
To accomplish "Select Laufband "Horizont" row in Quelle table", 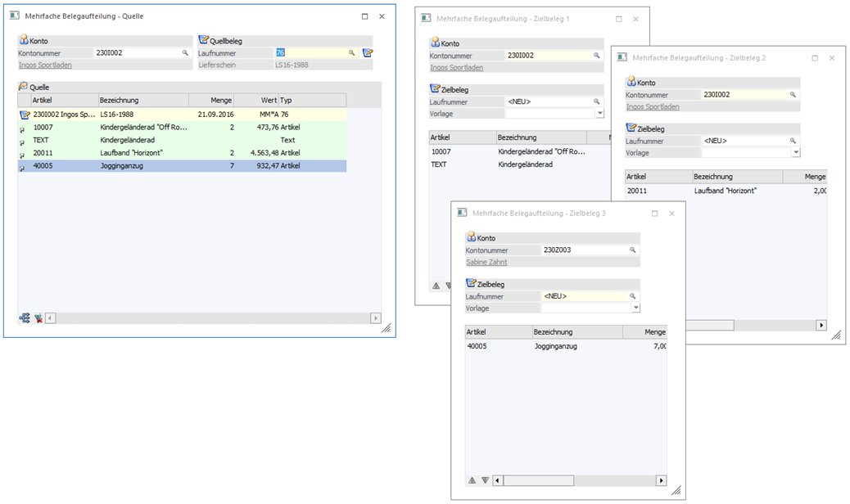I will pos(182,153).
